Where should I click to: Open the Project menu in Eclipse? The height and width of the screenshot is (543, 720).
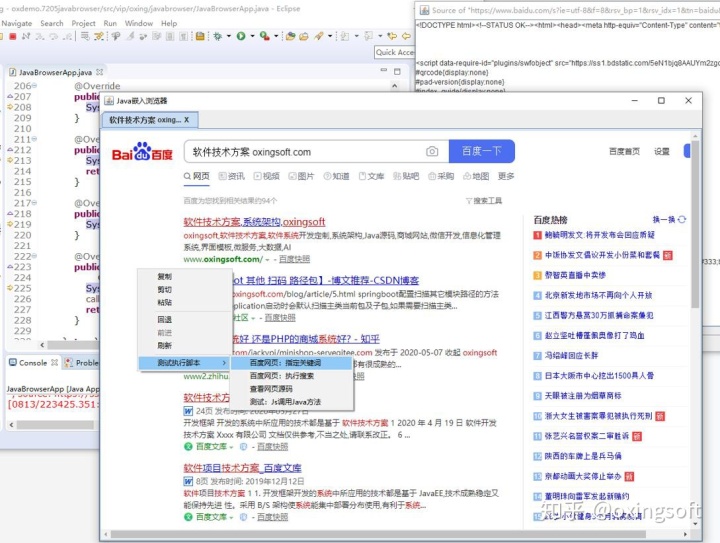click(84, 23)
